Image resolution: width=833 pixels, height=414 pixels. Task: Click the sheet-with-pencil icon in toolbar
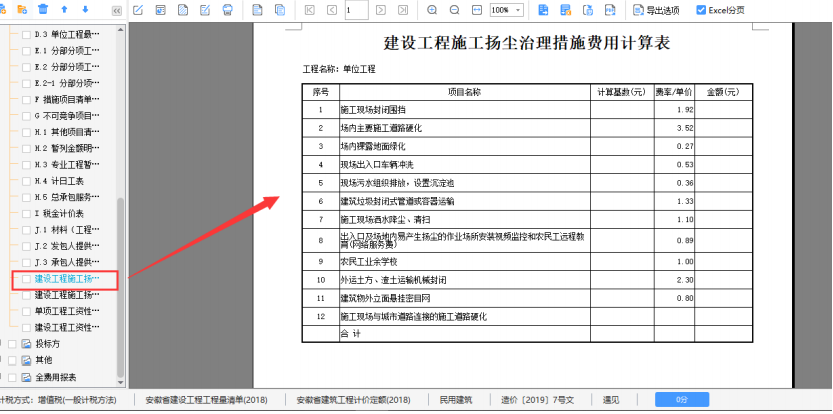click(x=205, y=10)
